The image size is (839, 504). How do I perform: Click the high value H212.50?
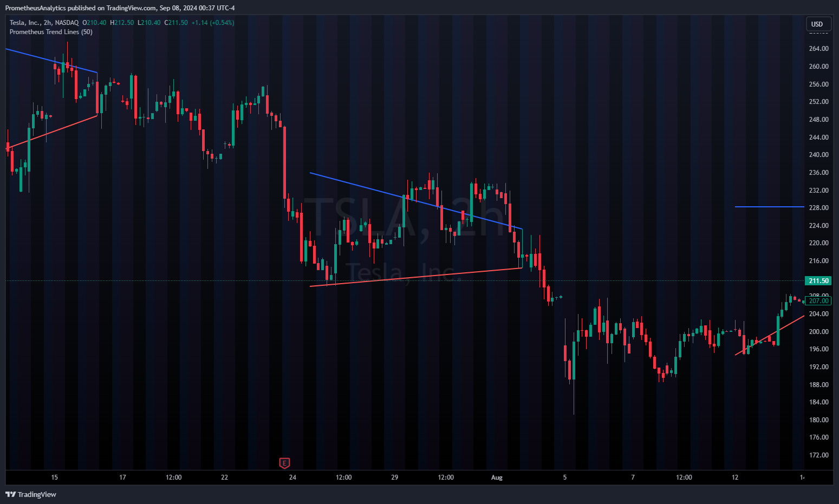point(122,23)
